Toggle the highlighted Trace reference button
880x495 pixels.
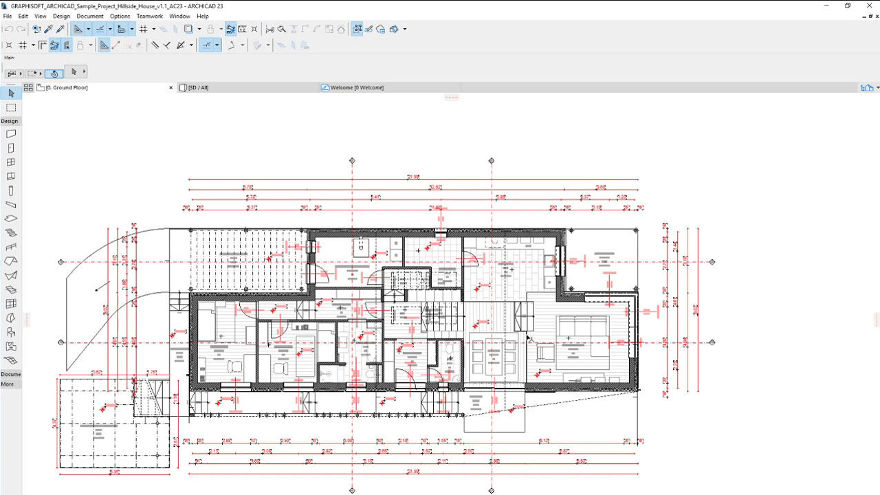(231, 30)
